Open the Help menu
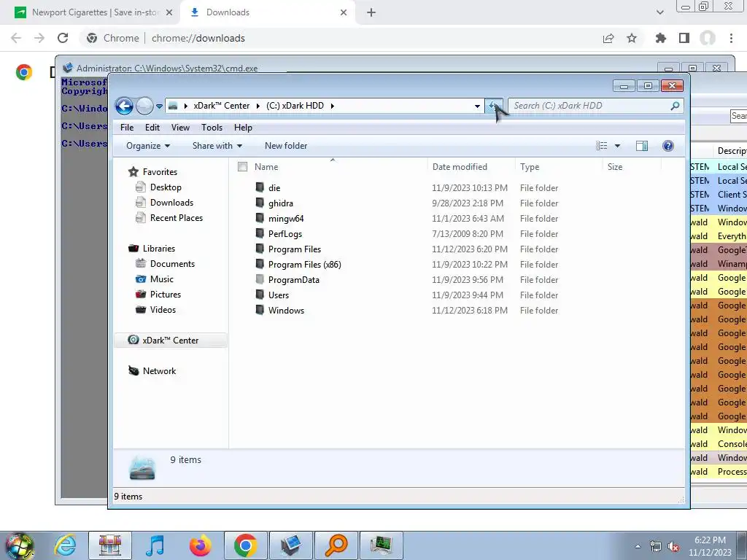The width and height of the screenshot is (747, 560). point(243,128)
